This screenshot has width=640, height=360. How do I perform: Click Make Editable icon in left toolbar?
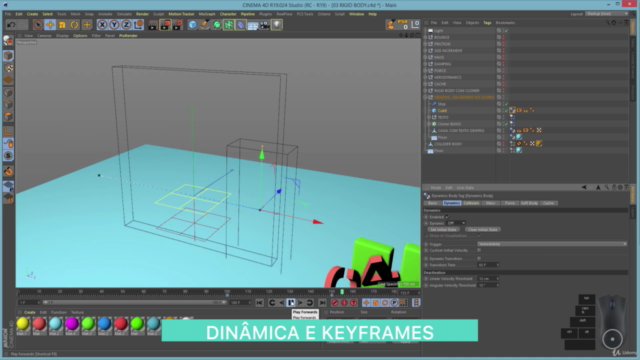(8, 40)
